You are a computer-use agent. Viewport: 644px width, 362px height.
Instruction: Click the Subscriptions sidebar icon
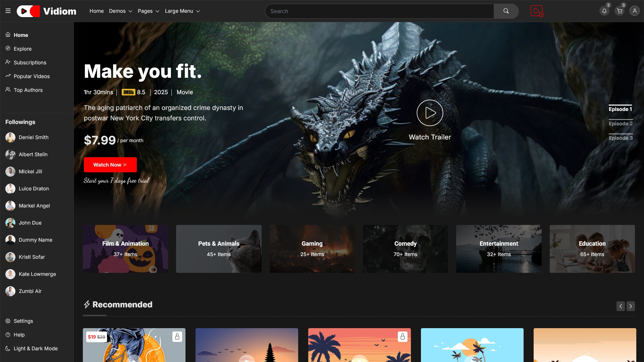pos(8,62)
